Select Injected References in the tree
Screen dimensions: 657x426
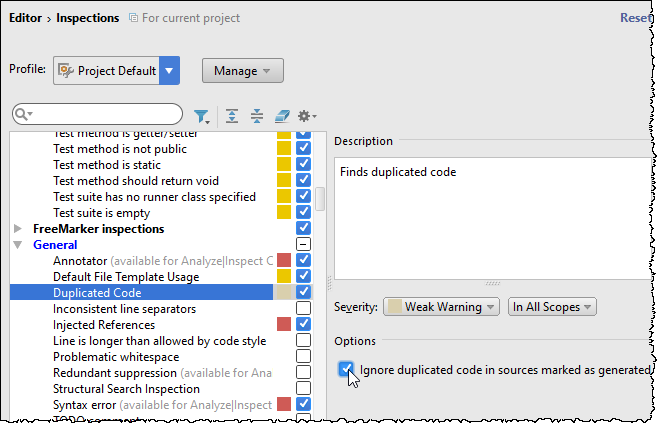104,325
